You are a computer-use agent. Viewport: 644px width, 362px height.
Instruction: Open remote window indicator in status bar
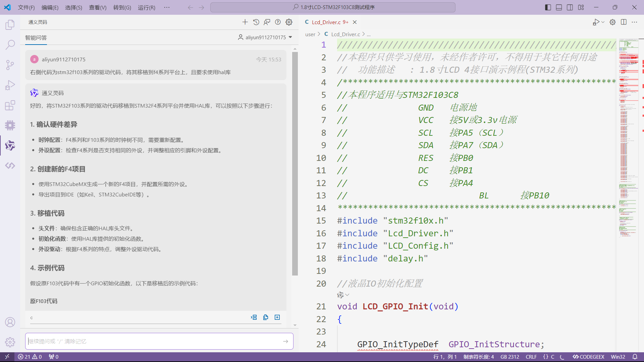click(7, 357)
